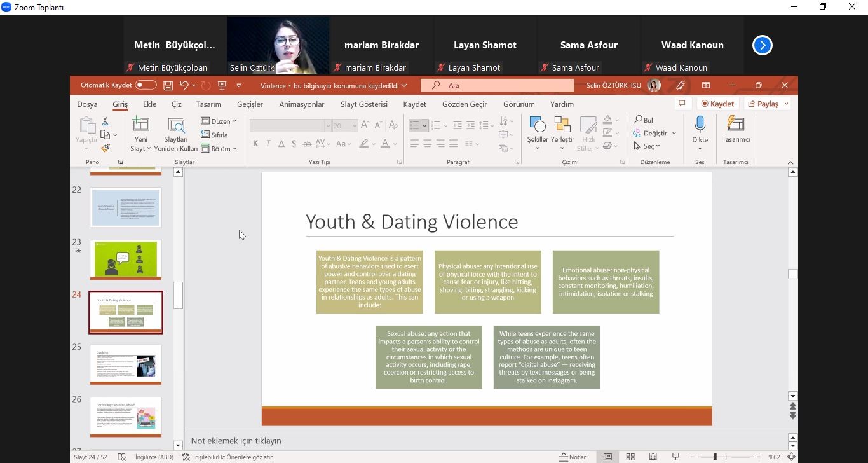Select the slide 25 Stalking thumbnail
Image resolution: width=868 pixels, height=463 pixels.
coord(126,364)
